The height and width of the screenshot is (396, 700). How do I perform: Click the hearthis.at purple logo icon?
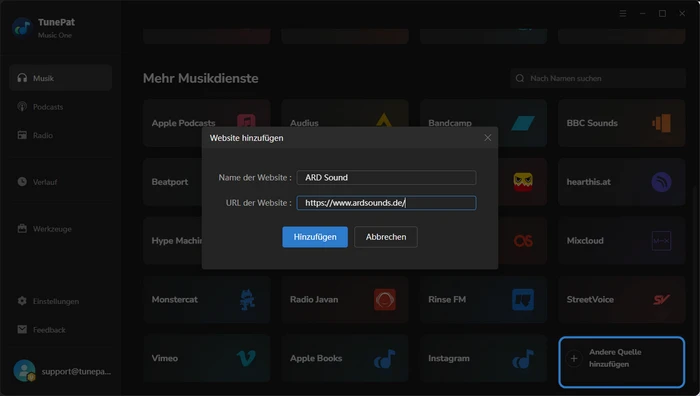pos(661,182)
